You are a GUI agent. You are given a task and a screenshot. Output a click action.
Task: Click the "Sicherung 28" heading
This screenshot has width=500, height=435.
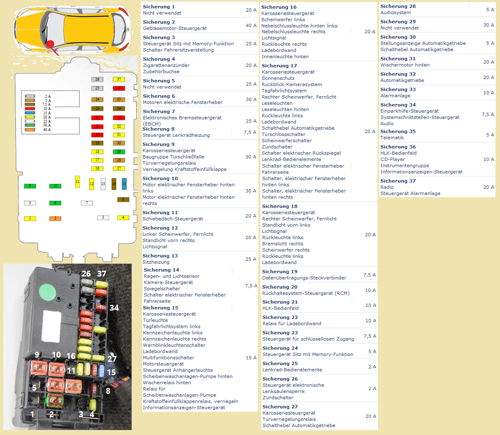click(x=398, y=6)
